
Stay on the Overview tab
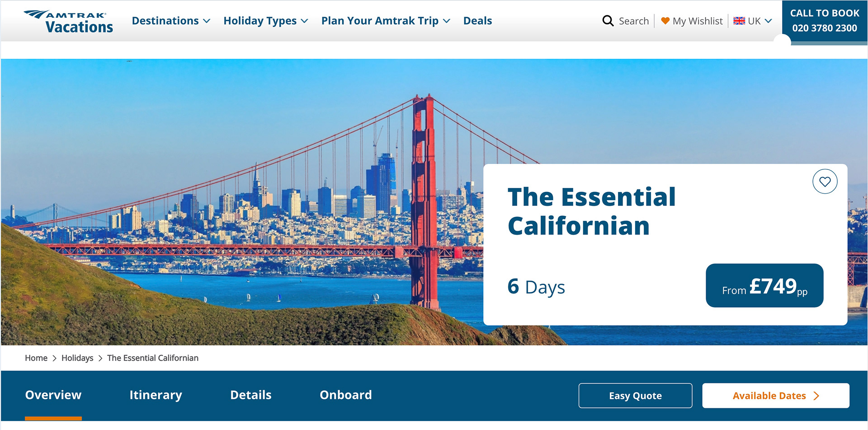53,395
